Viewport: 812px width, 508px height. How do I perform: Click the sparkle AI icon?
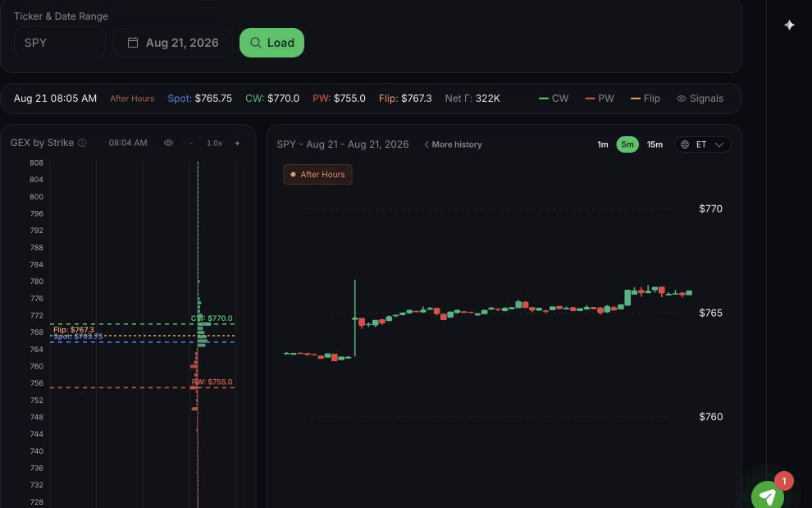pos(789,25)
